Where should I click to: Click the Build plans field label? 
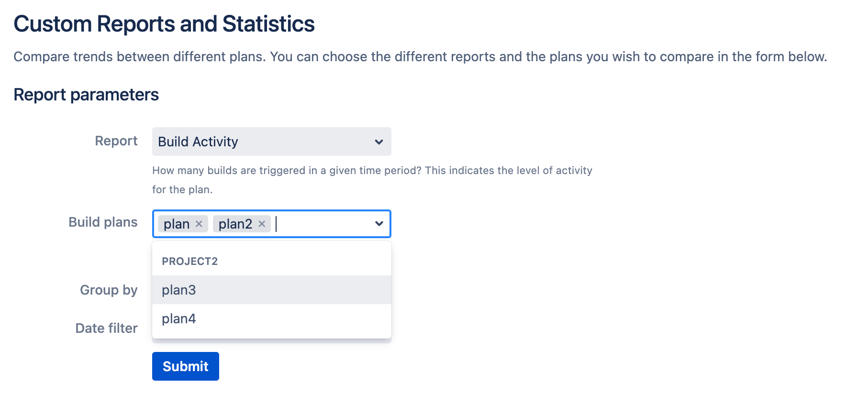coord(103,222)
